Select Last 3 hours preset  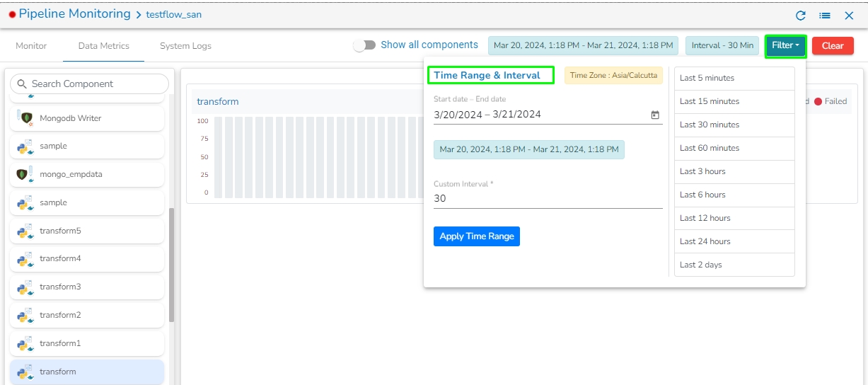(x=734, y=171)
